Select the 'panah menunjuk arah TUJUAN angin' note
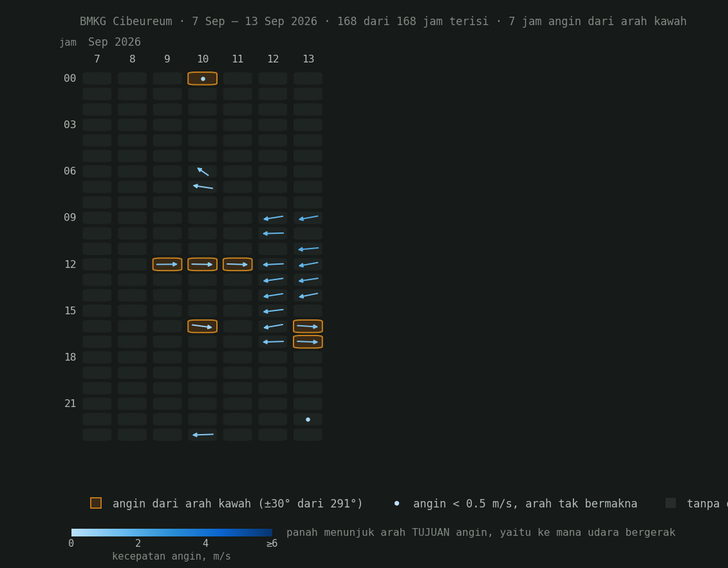The width and height of the screenshot is (728, 568). [x=481, y=532]
